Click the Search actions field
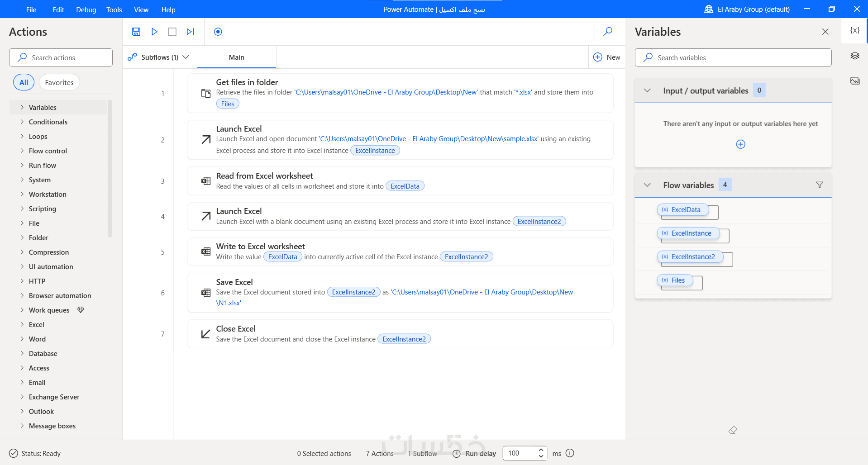 [61, 57]
